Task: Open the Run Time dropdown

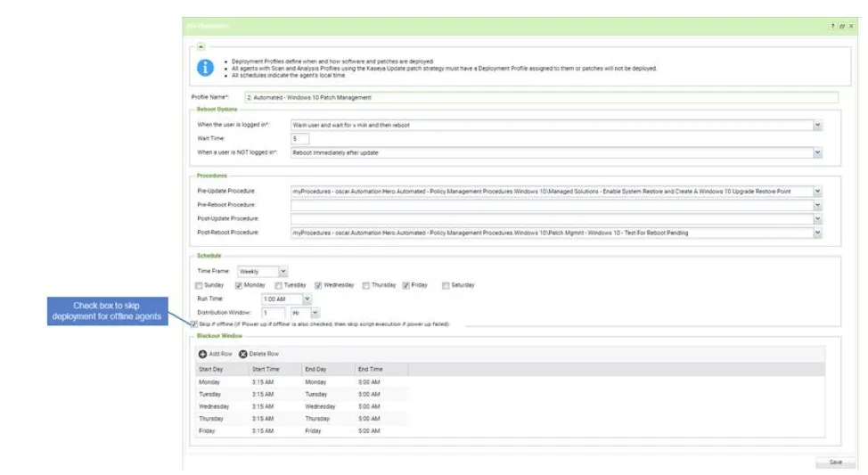Action: click(307, 299)
